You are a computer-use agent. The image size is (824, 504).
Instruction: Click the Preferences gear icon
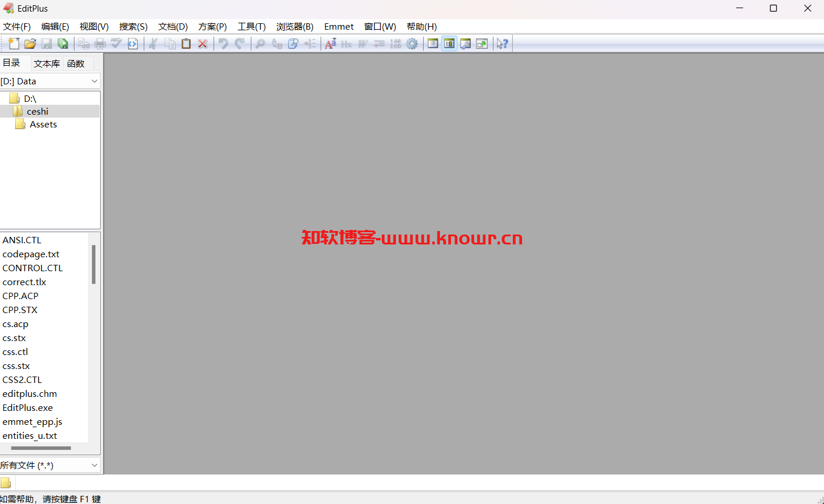click(412, 44)
